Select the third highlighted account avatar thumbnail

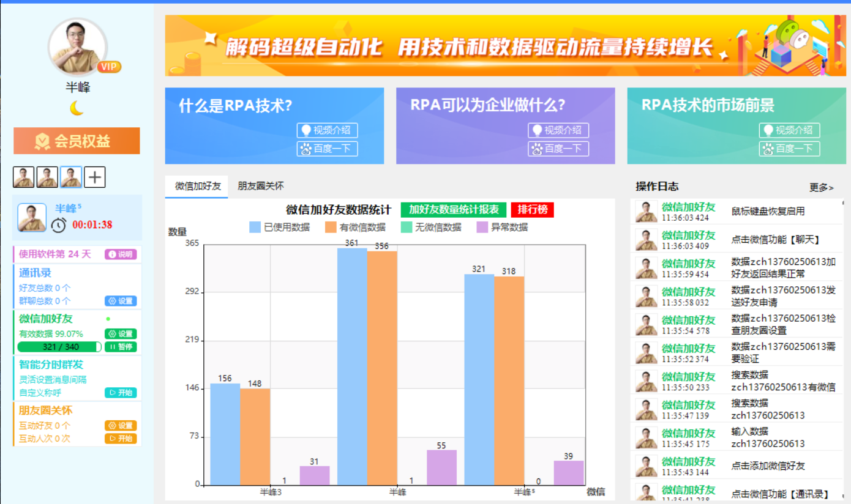click(71, 177)
